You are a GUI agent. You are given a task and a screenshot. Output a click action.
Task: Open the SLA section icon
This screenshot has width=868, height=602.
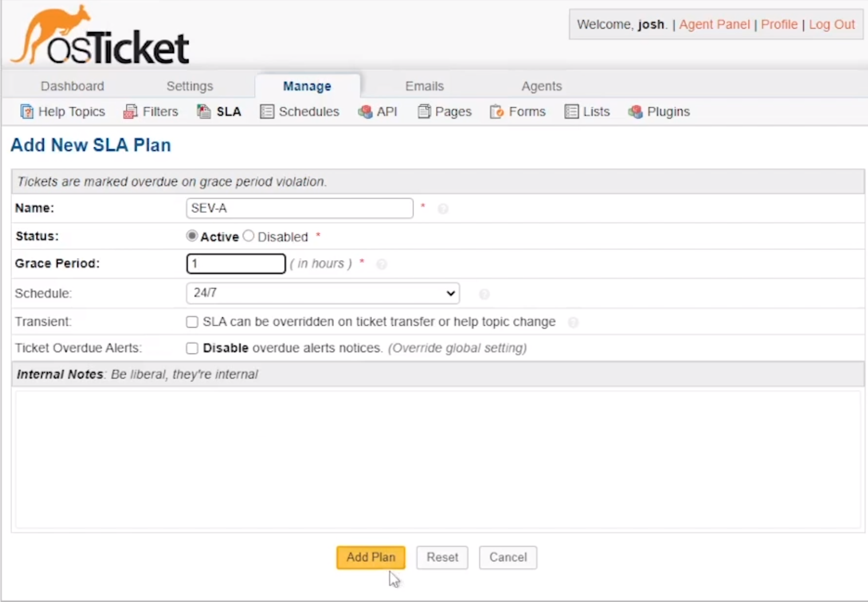(204, 111)
